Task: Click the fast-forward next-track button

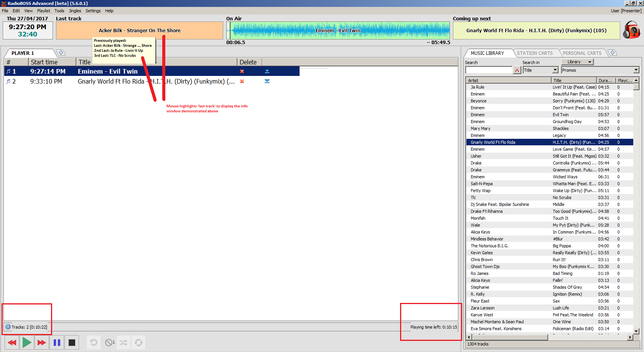Action: click(x=42, y=342)
